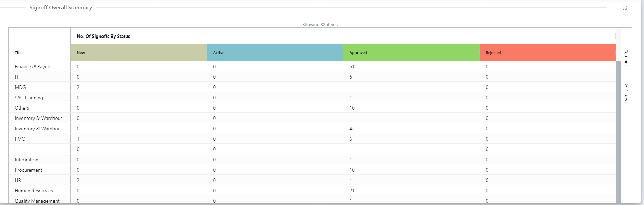Click the Human Resources row title
644x205 pixels.
coord(34,191)
